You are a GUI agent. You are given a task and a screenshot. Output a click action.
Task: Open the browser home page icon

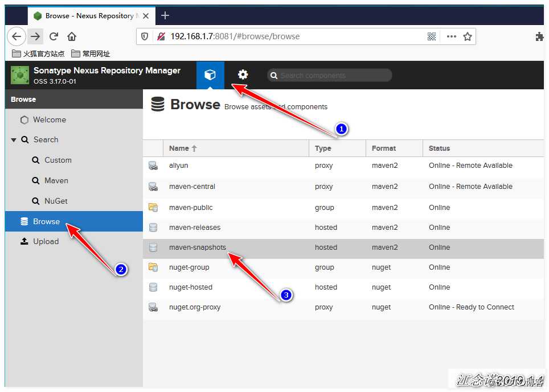pyautogui.click(x=72, y=36)
